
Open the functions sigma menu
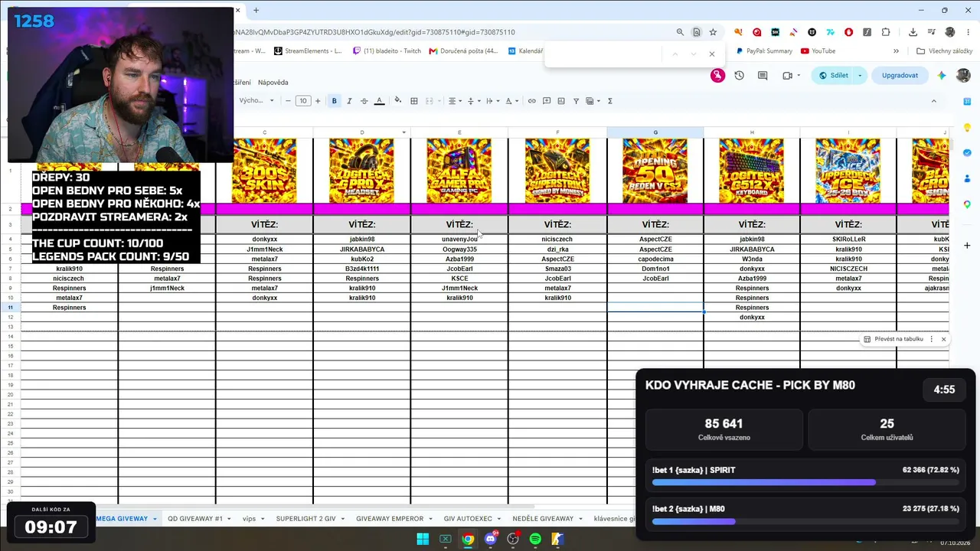point(610,101)
